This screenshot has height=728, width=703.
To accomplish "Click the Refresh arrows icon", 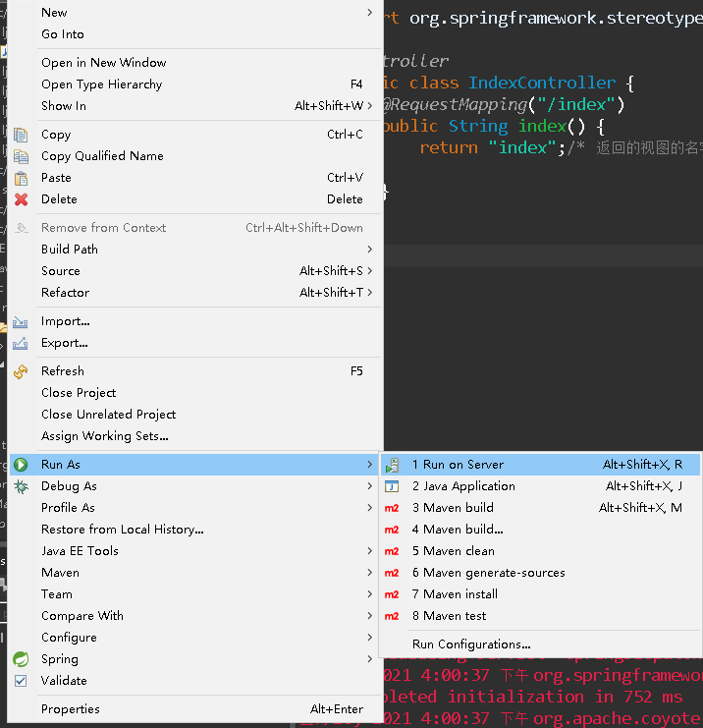I will point(21,371).
